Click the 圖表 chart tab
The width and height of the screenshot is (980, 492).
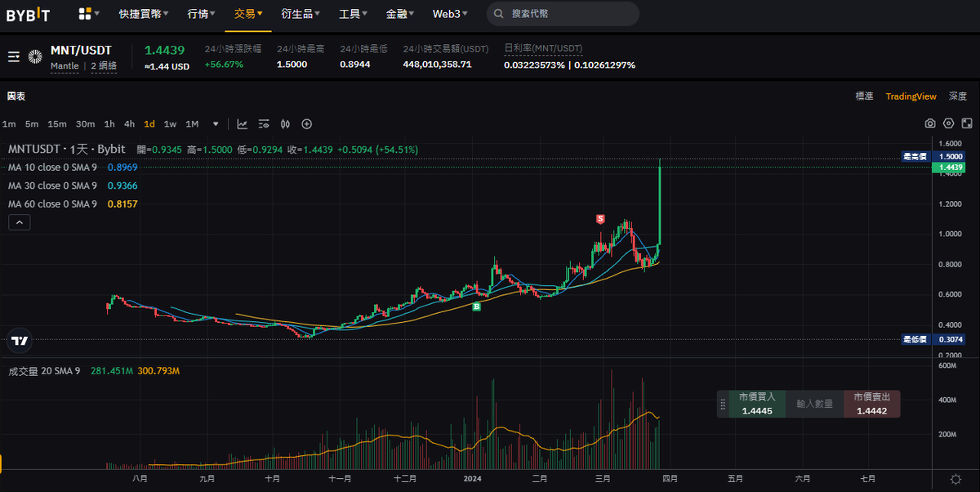tap(16, 96)
